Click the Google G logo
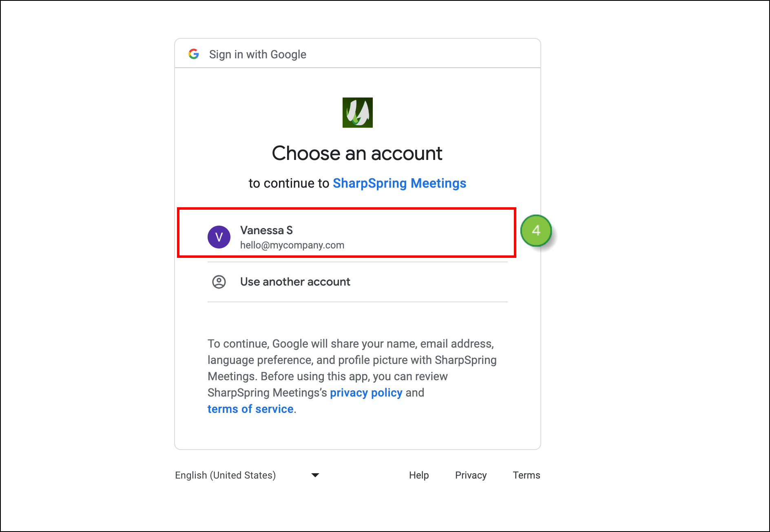This screenshot has height=532, width=770. point(194,54)
